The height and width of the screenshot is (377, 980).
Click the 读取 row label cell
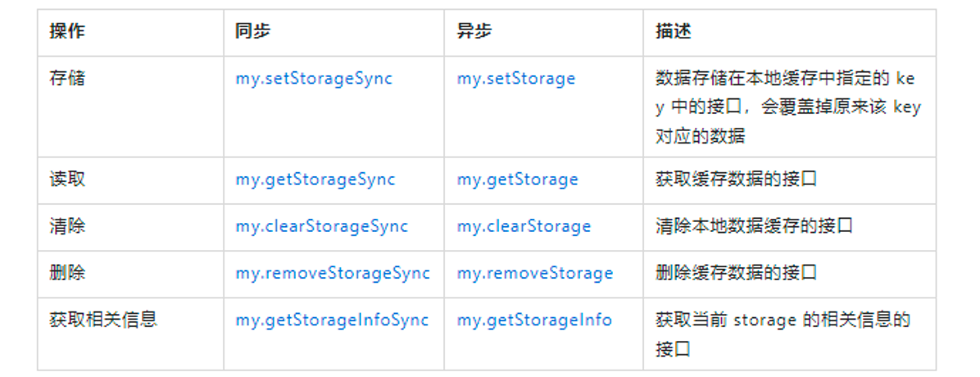pyautogui.click(x=67, y=179)
